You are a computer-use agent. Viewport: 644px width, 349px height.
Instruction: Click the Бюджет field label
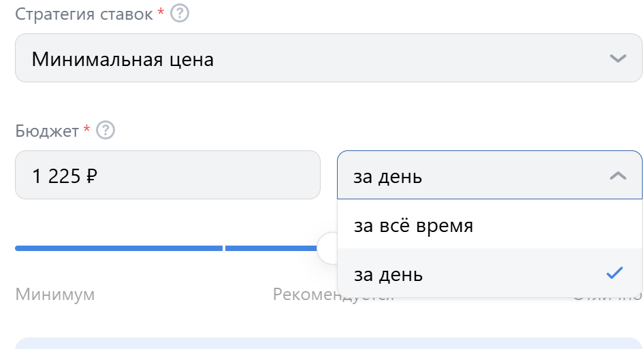(47, 131)
